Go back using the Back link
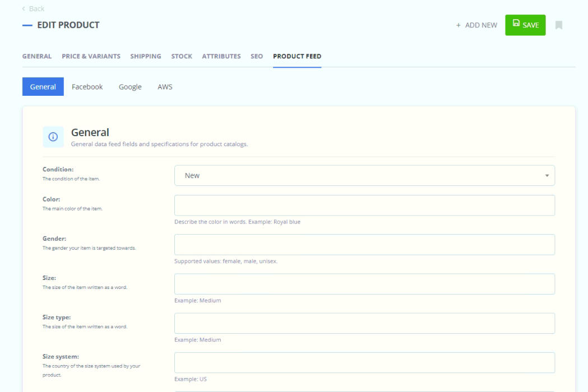Image resolution: width=588 pixels, height=392 pixels. coord(33,8)
